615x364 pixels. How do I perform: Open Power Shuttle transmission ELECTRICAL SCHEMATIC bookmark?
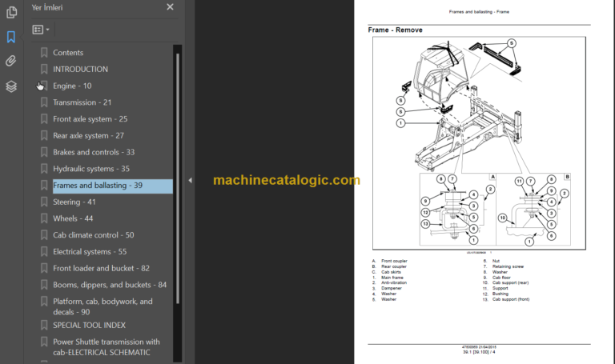click(107, 347)
